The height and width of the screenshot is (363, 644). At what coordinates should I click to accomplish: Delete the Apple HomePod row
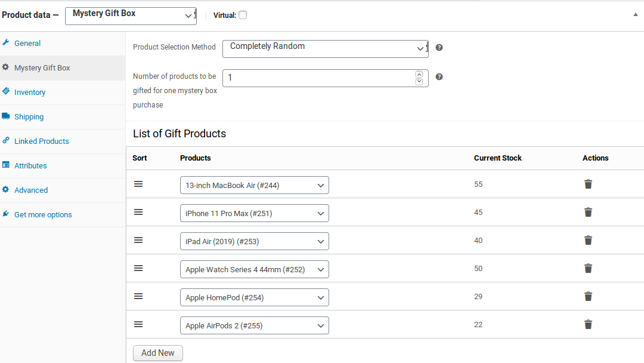[x=588, y=296]
